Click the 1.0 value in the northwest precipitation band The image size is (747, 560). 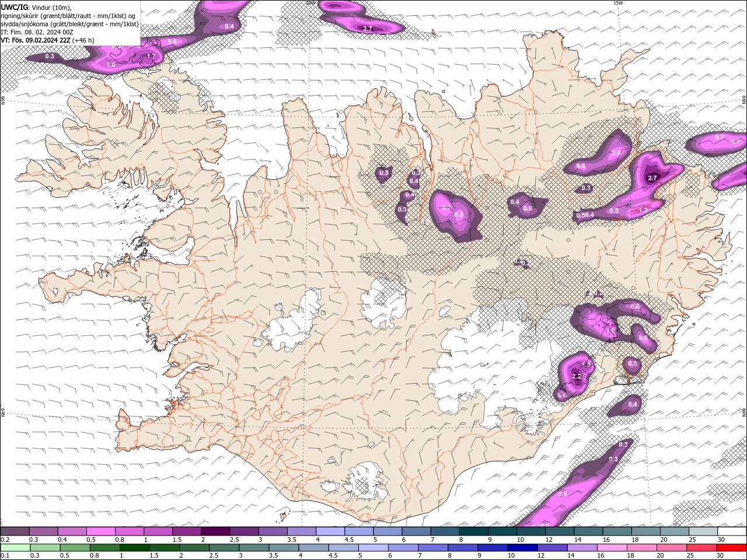click(x=111, y=65)
